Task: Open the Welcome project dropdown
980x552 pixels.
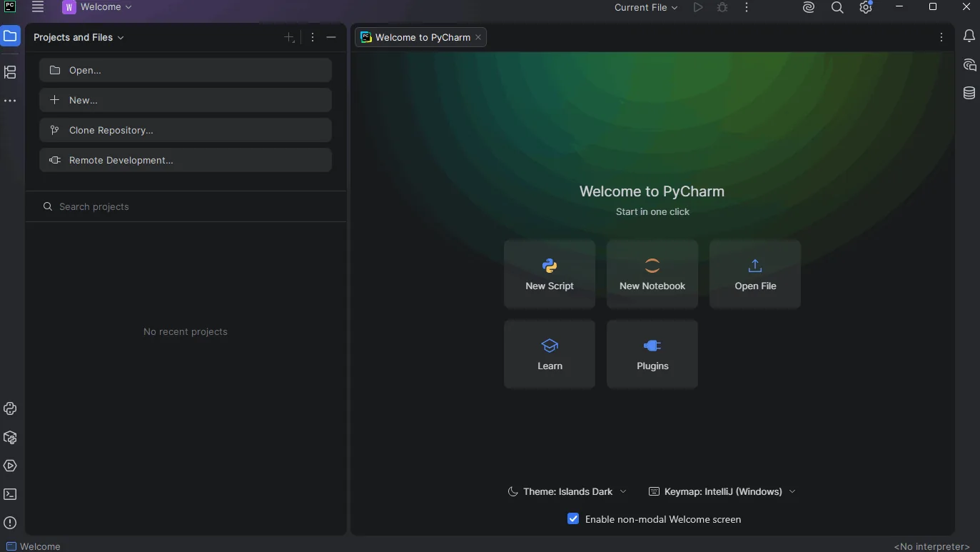Action: tap(98, 7)
